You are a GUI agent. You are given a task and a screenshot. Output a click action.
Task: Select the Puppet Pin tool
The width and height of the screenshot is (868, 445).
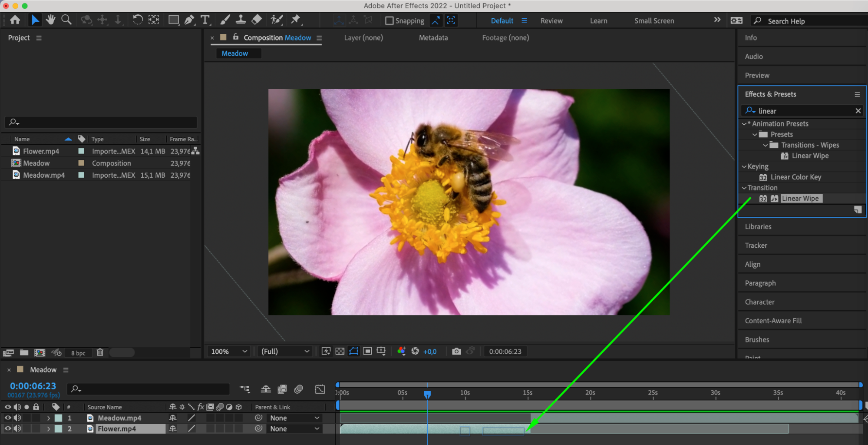(x=296, y=20)
